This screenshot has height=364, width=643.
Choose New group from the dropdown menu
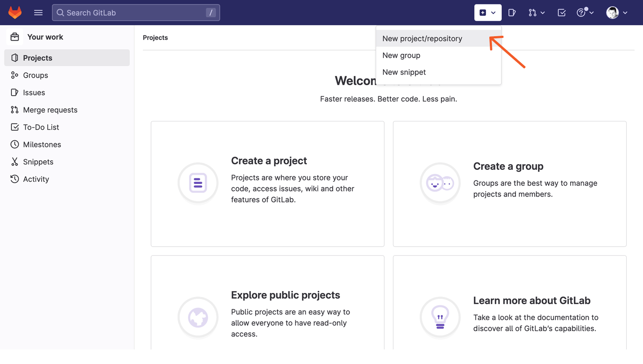click(400, 55)
